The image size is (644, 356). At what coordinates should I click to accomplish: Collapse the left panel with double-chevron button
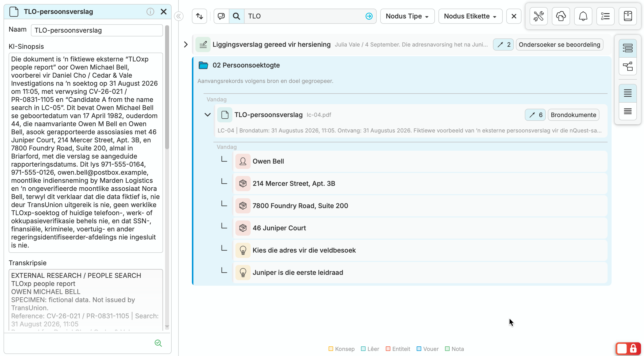pyautogui.click(x=179, y=16)
